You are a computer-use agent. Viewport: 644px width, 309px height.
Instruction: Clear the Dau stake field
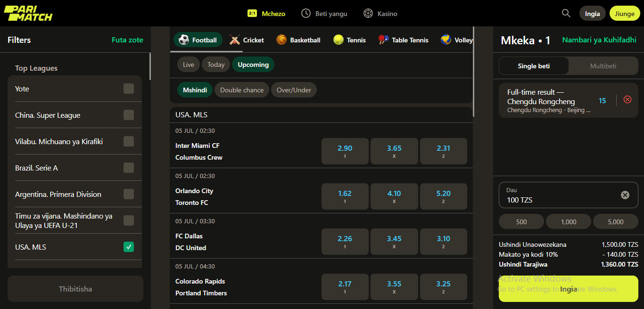tap(625, 195)
